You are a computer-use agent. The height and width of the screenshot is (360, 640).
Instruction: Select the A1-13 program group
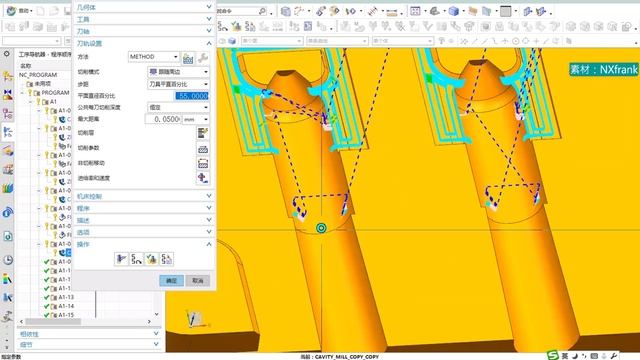(x=66, y=297)
